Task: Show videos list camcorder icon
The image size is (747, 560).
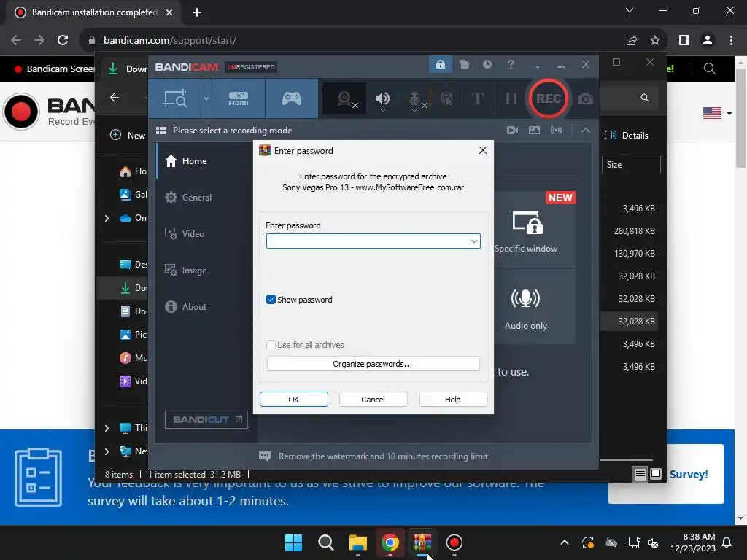Action: point(512,130)
